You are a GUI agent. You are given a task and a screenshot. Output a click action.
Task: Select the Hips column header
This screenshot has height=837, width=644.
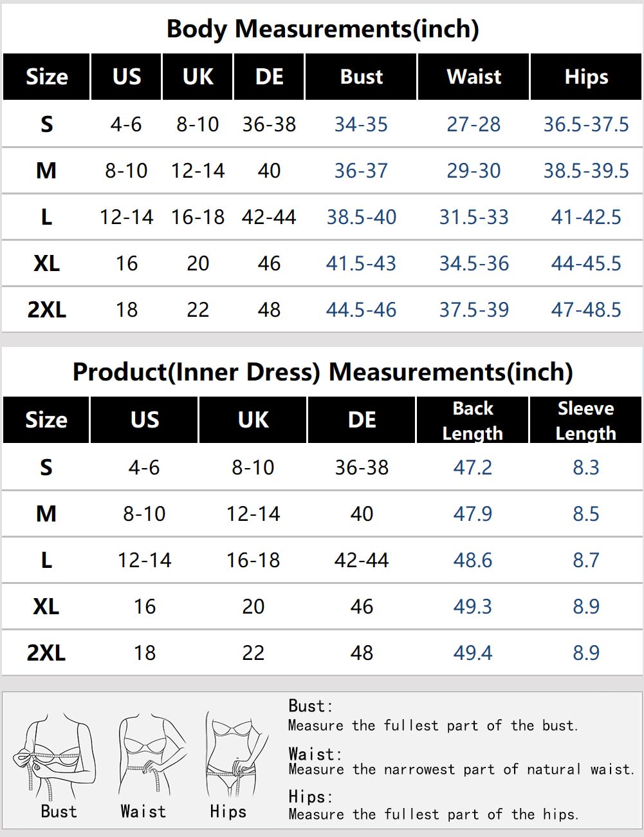click(x=586, y=77)
